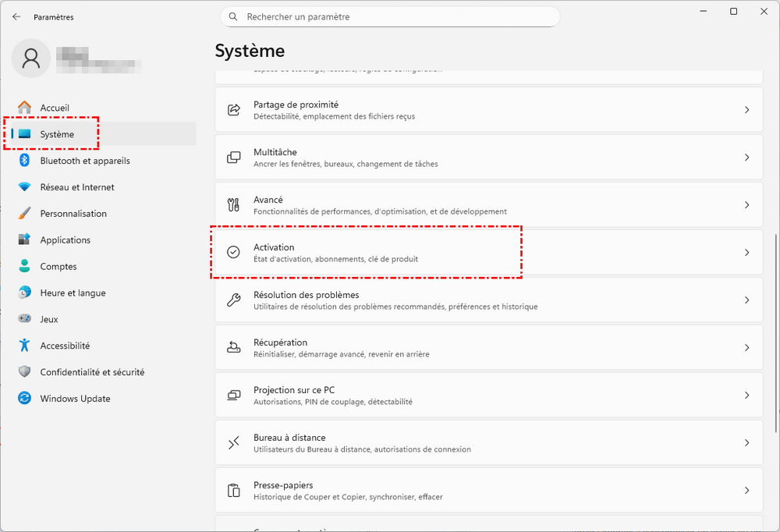Select Applications in the sidebar
Screen dimensions: 780x532
coord(66,240)
